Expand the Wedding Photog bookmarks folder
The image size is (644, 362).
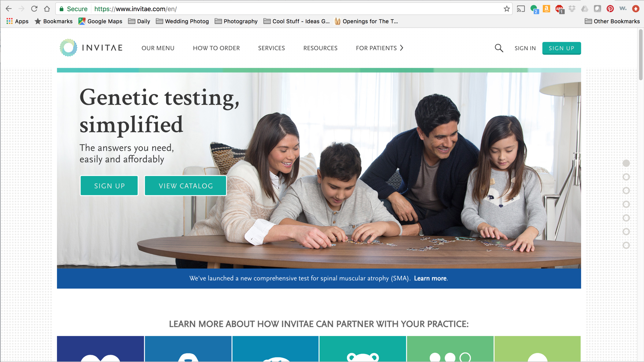182,21
